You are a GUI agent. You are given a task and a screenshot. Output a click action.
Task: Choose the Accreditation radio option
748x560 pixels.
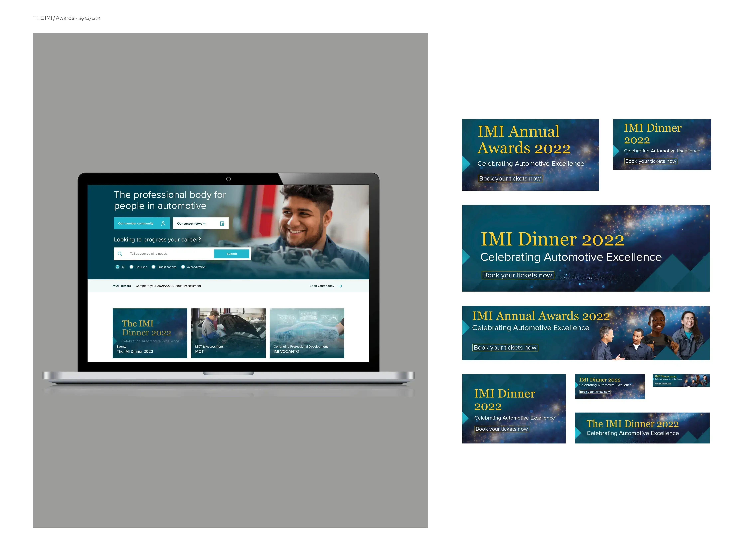tap(183, 267)
